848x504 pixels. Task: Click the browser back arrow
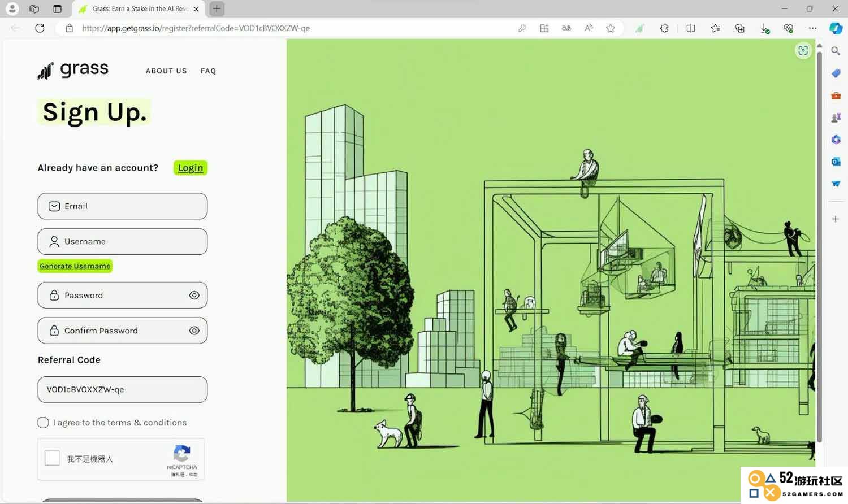click(15, 28)
